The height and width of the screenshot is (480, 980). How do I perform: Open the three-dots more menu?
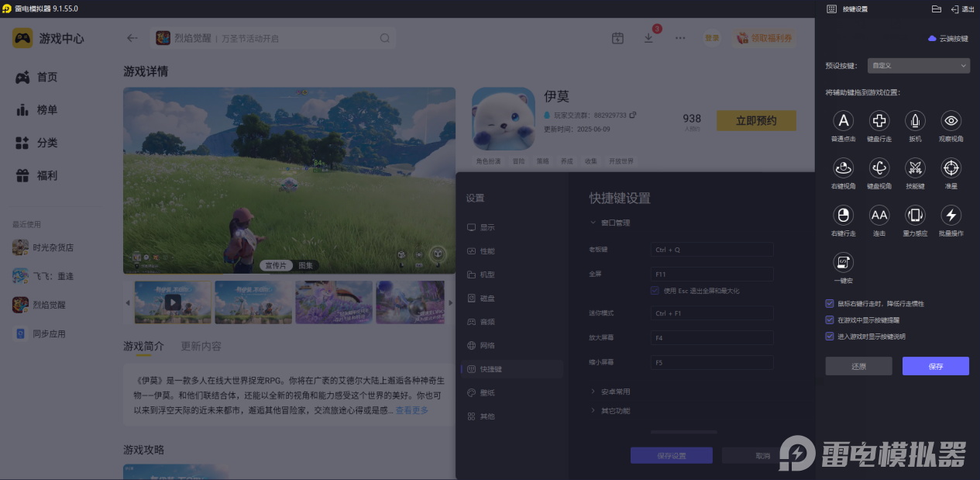[x=680, y=38]
